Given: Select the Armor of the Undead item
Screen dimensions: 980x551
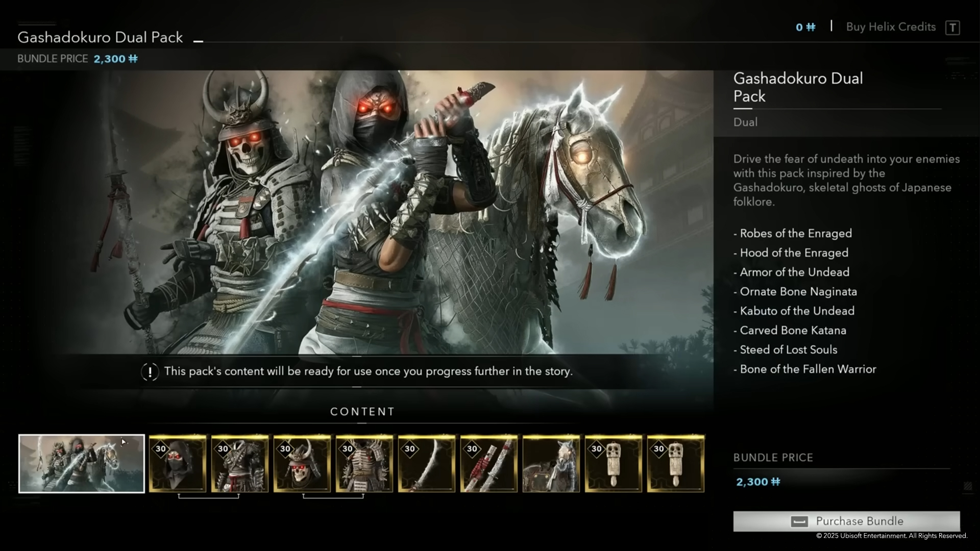Looking at the screenshot, I should pyautogui.click(x=364, y=464).
